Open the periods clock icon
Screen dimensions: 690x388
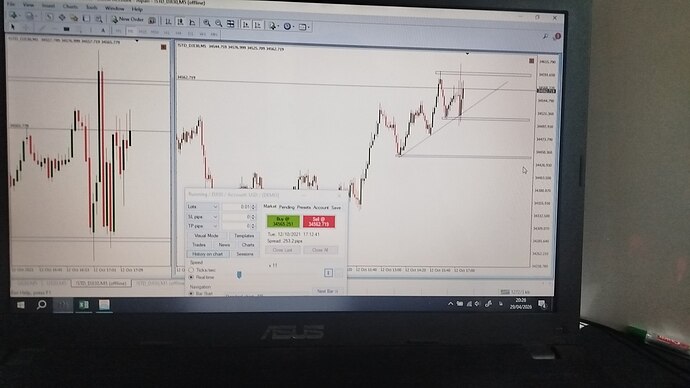pos(288,27)
